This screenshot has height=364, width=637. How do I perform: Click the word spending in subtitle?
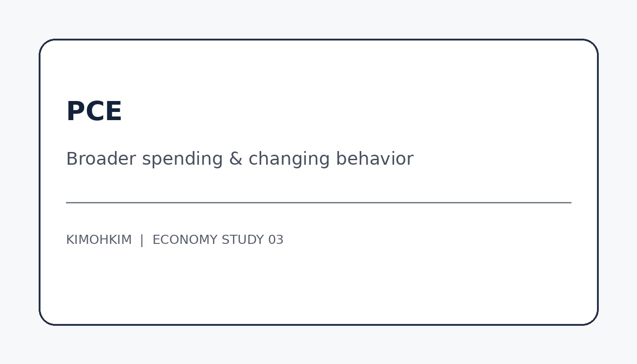coord(182,160)
